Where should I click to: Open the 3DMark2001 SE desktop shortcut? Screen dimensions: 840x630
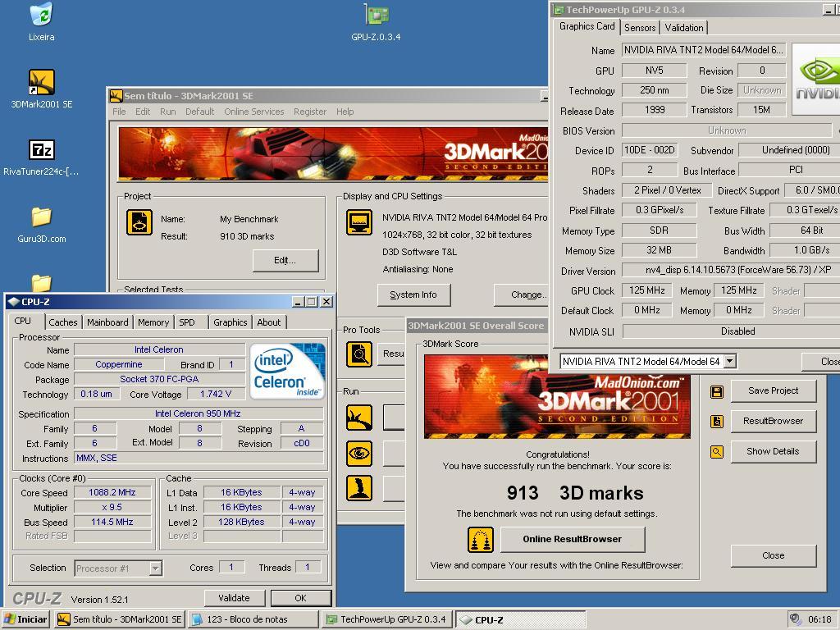point(41,82)
